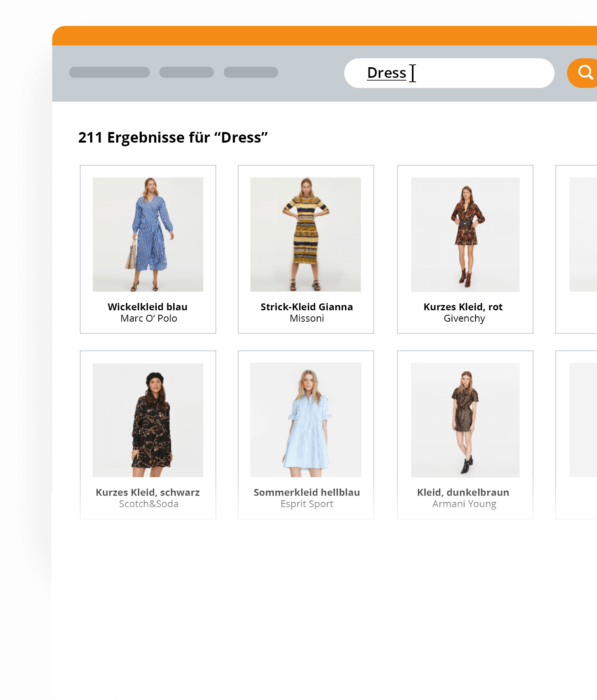597x700 pixels.
Task: Click the "Kurzes Kleid, rot" product title
Action: coord(463,307)
